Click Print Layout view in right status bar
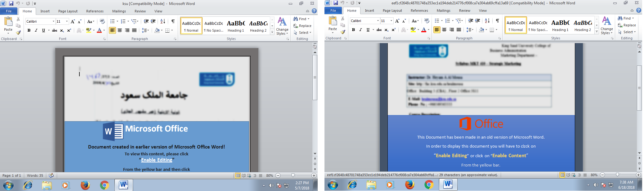644x191 pixels. coord(562,175)
